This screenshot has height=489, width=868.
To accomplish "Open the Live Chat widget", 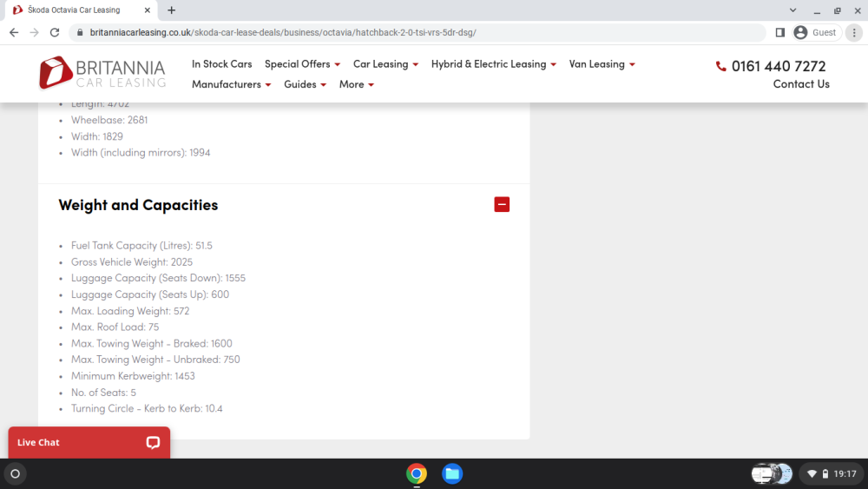I will pos(89,442).
